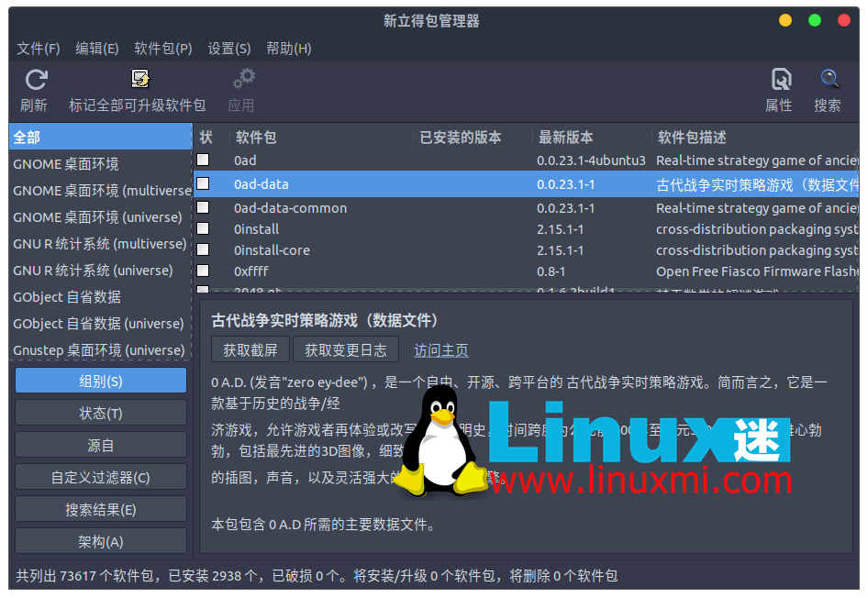
Task: Select the 0install-core package name
Action: tap(272, 250)
